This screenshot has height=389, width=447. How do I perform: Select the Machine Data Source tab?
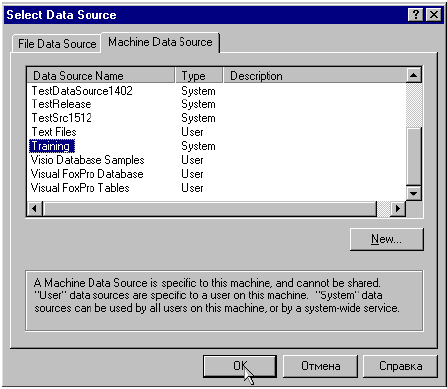click(160, 42)
